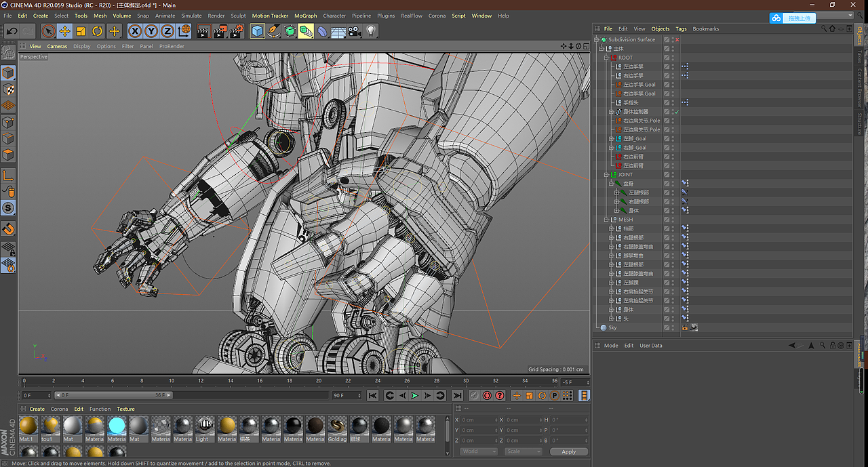Screen dimensions: 868x467
Task: Collapse the Subdivision Surface tree node
Action: tap(596, 40)
